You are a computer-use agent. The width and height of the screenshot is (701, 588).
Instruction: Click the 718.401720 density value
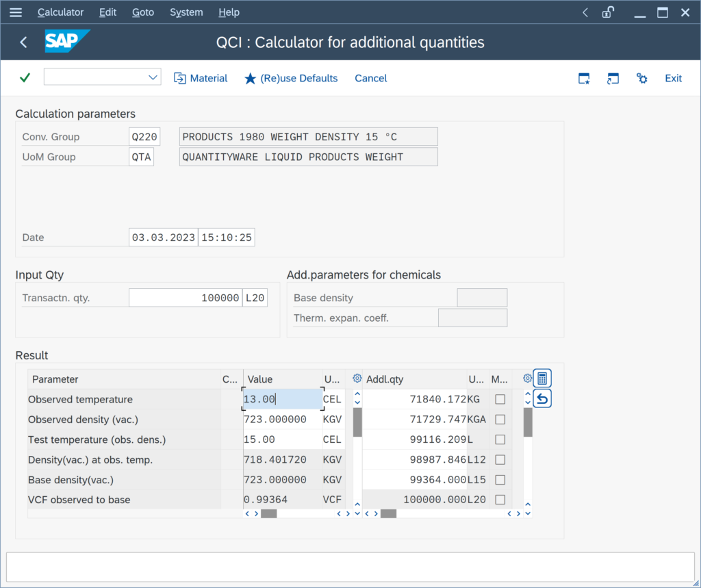(283, 459)
